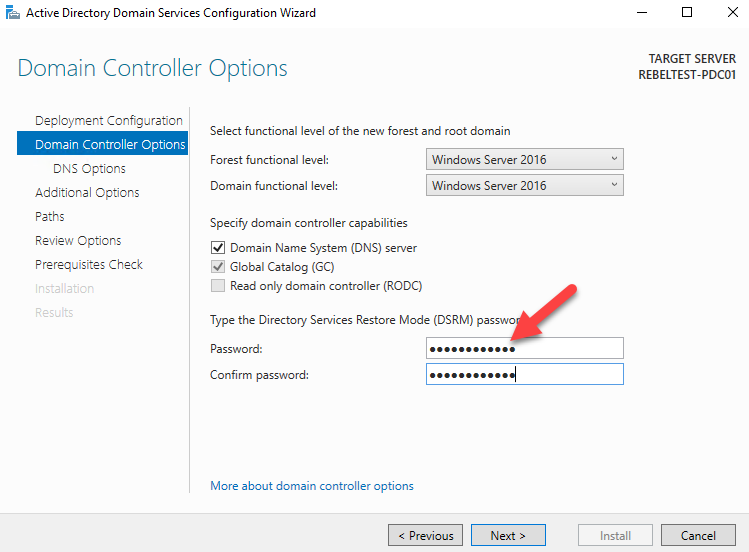Toggle Domain Name System (DNS) server checkbox

[218, 248]
